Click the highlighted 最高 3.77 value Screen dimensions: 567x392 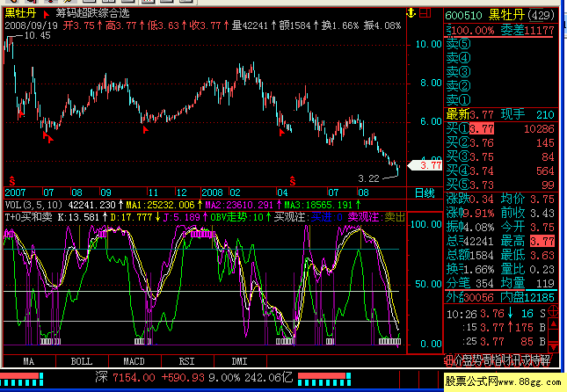tap(542, 241)
